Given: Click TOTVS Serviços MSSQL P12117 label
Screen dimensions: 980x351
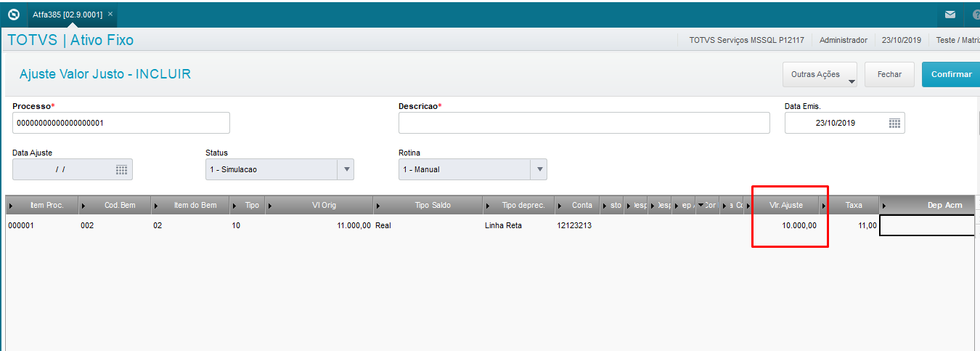Looking at the screenshot, I should 746,40.
